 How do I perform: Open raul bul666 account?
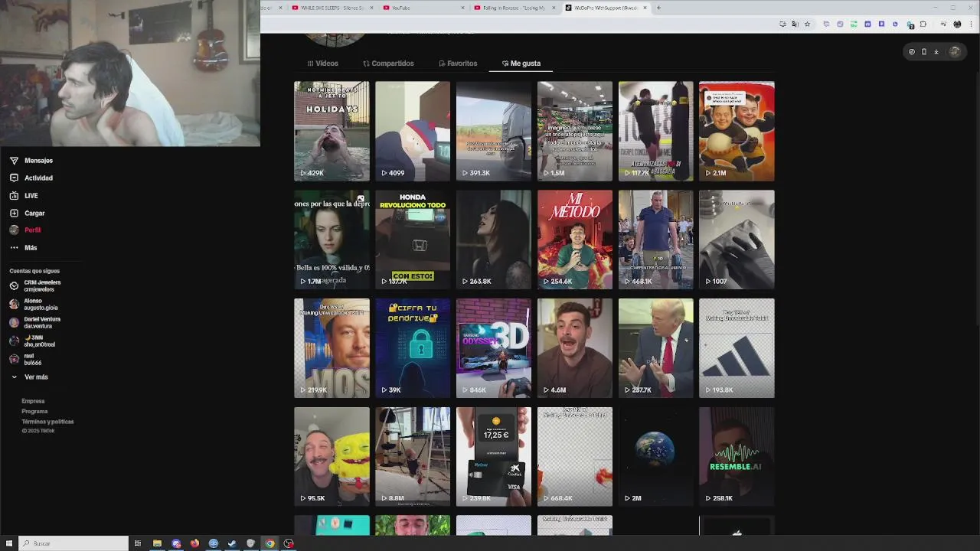[26, 359]
